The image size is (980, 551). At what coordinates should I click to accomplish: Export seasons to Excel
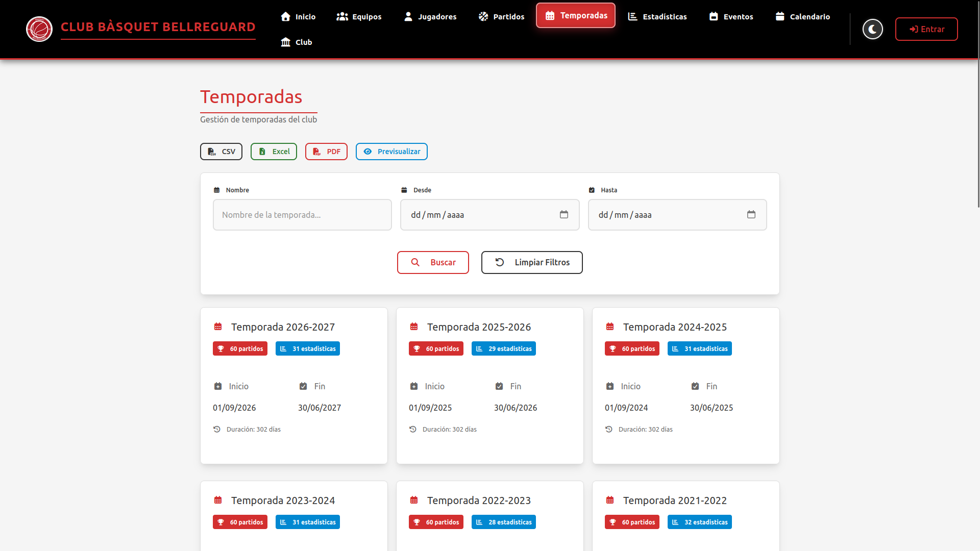[274, 152]
